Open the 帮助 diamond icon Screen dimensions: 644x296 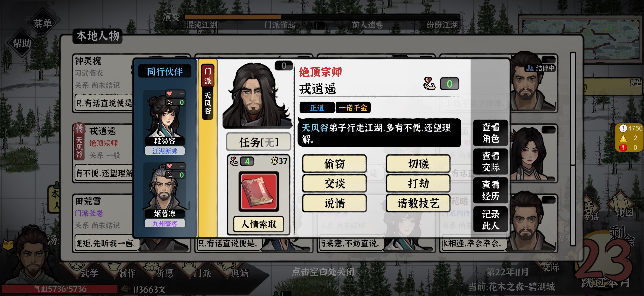(22, 43)
